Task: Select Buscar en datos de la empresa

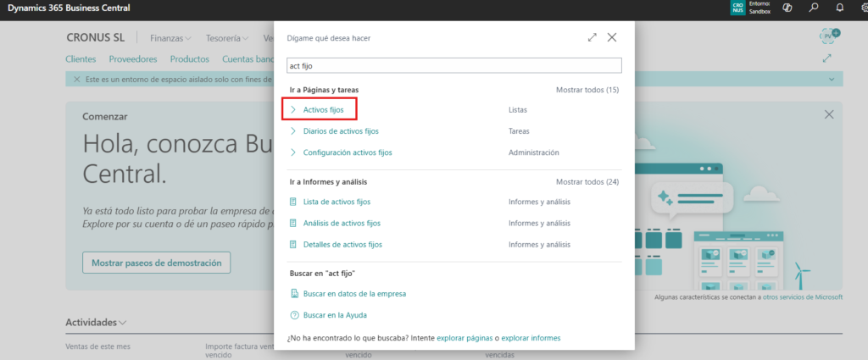Action: (x=353, y=294)
